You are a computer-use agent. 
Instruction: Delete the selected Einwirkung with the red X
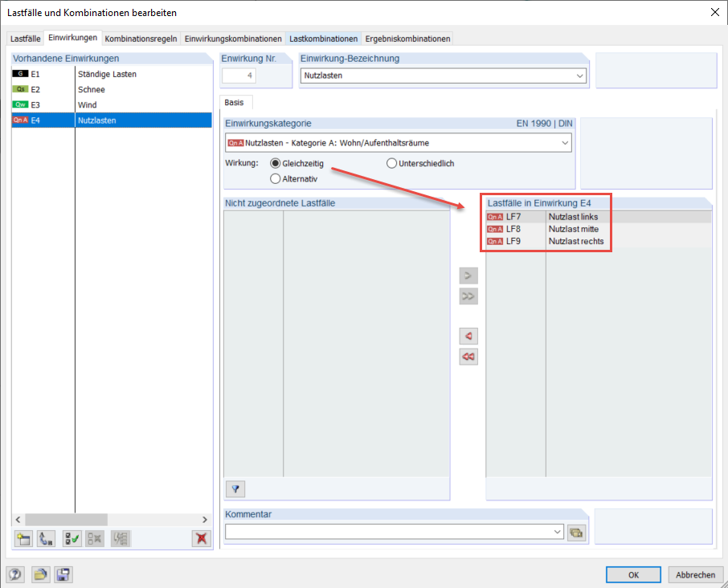(202, 538)
